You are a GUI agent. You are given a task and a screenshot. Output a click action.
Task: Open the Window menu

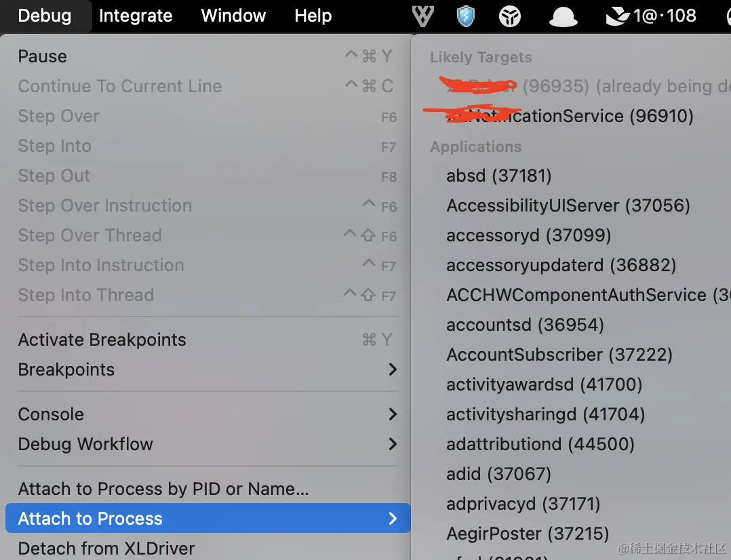233,16
